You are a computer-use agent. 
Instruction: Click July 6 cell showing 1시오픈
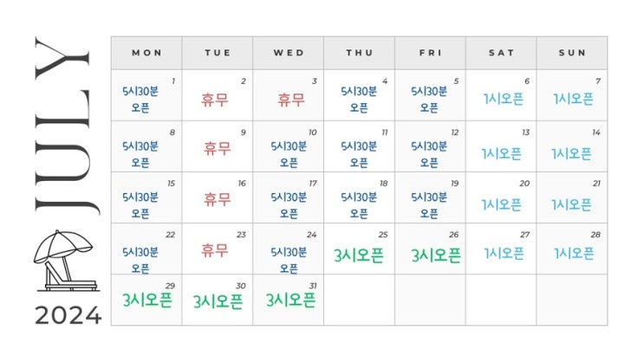502,98
